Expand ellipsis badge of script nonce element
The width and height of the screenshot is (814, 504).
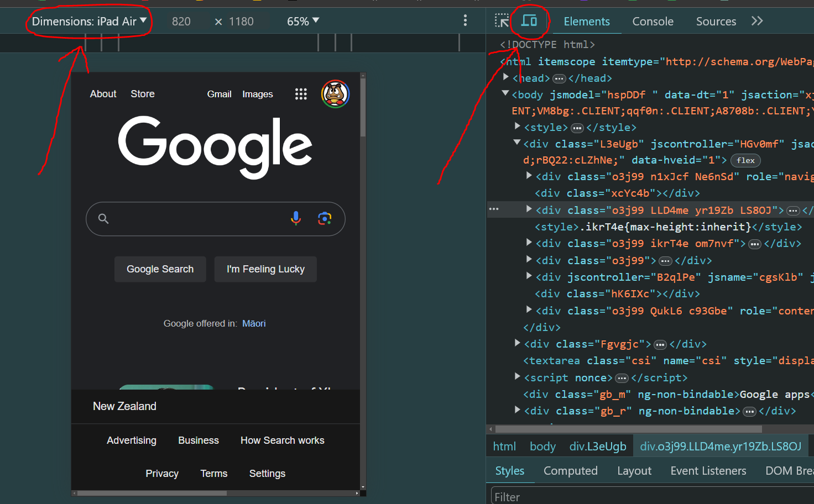coord(622,379)
